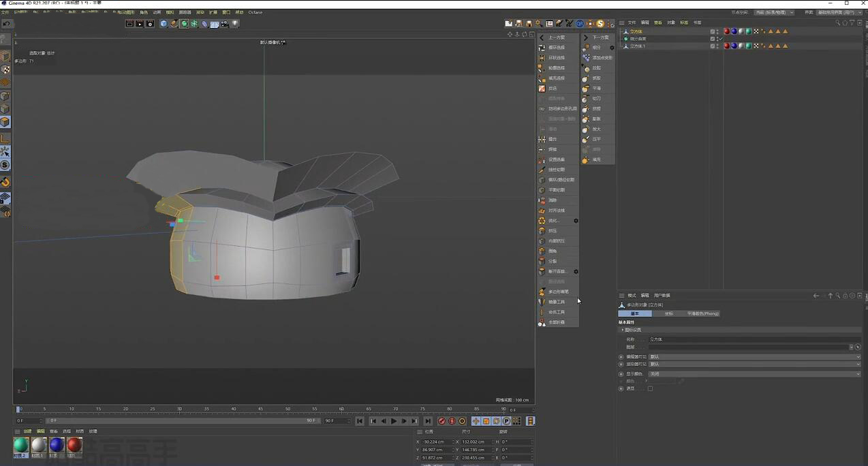Toggle the layer checkbox of 立方体 object
The height and width of the screenshot is (466, 868).
coord(713,31)
